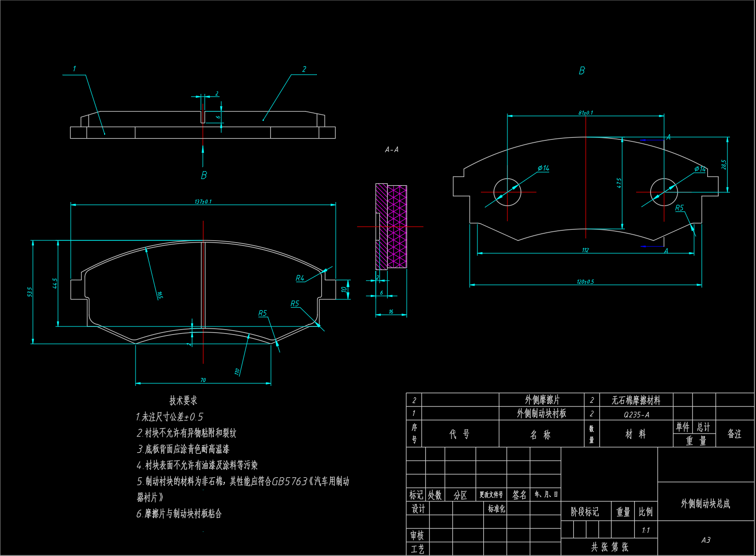Image resolution: width=756 pixels, height=556 pixels.
Task: Click the A-A section view label
Action: click(x=392, y=149)
